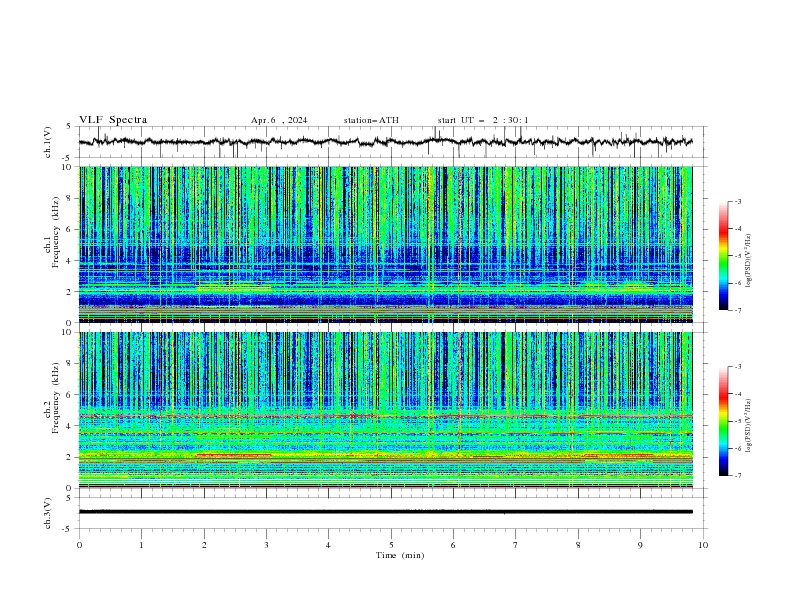Click the date 'Apr.6 , 2024'
The height and width of the screenshot is (612, 792).
click(x=279, y=120)
